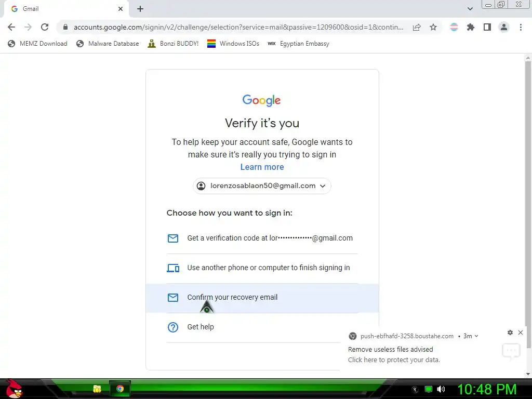Click the Get help question mark icon
The image size is (532, 399).
173,327
